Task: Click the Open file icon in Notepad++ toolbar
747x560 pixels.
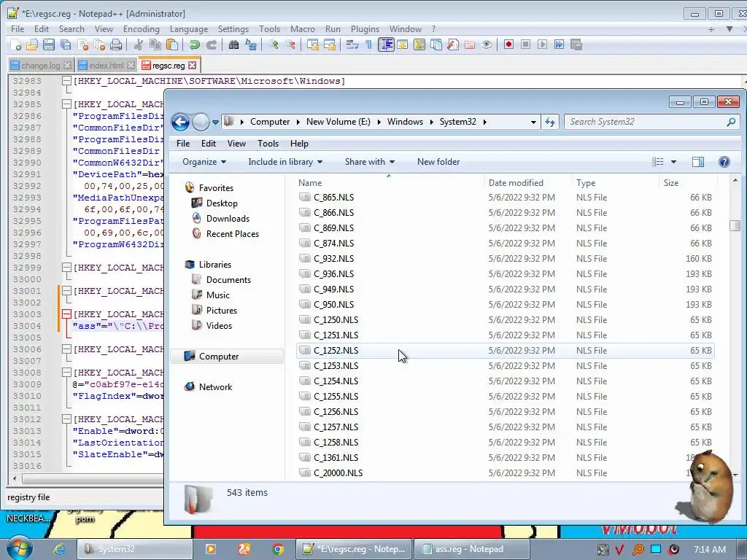Action: 32,44
